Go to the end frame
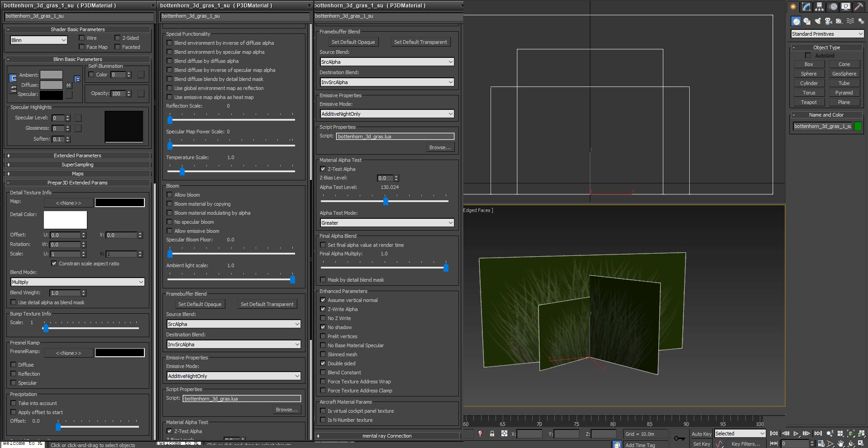The image size is (868, 448). coord(818,434)
